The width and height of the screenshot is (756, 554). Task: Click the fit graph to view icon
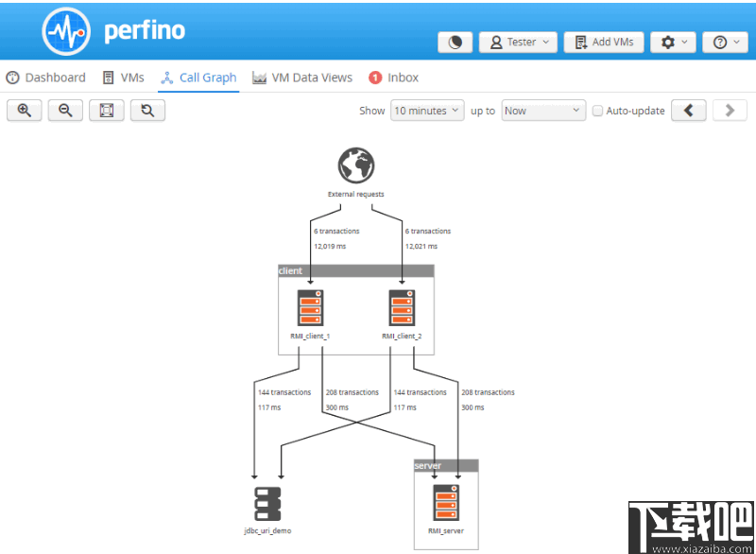pos(105,110)
